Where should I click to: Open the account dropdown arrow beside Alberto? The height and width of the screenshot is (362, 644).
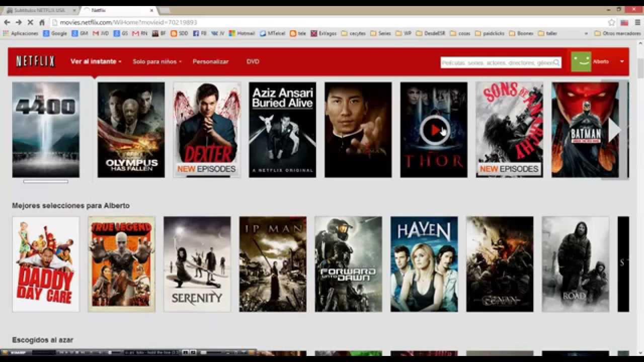click(x=622, y=61)
